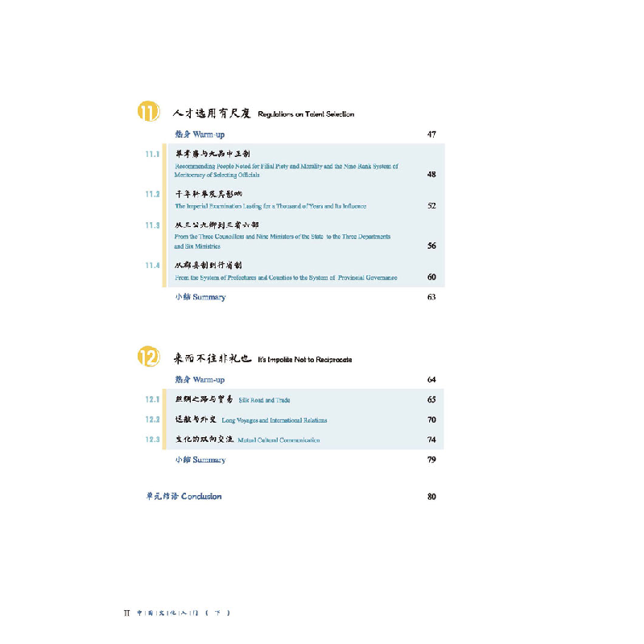
Task: Open chapter 12 Warm-up entry
Action: click(x=200, y=379)
